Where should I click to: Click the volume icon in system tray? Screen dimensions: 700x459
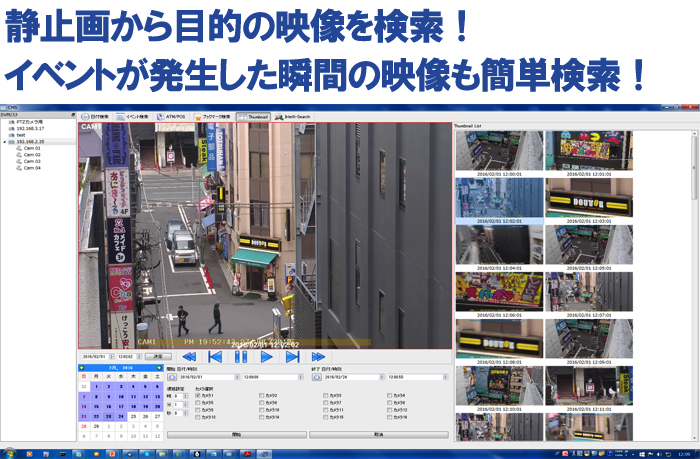tap(659, 455)
